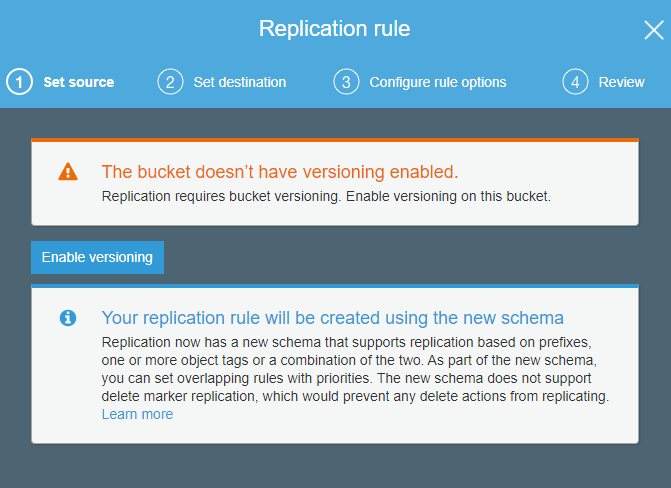Open the Learn more link
Image resolution: width=671 pixels, height=488 pixels.
[137, 414]
